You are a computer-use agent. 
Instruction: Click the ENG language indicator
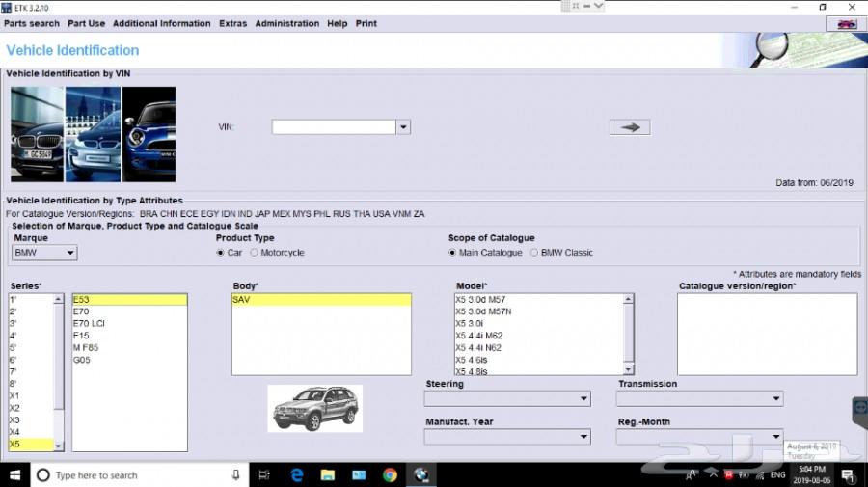777,474
